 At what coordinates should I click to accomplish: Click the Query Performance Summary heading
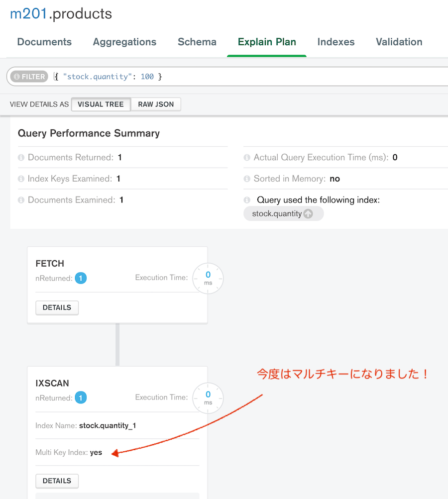[89, 133]
